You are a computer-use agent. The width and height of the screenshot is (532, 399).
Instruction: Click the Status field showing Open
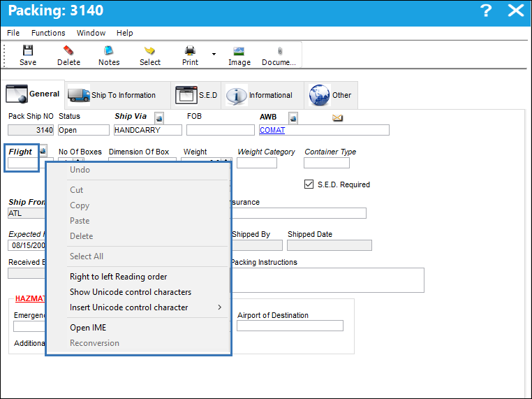[84, 130]
